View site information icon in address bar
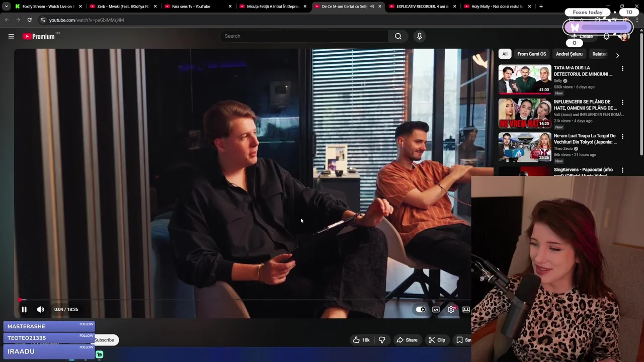Image resolution: width=644 pixels, height=362 pixels. pos(43,20)
